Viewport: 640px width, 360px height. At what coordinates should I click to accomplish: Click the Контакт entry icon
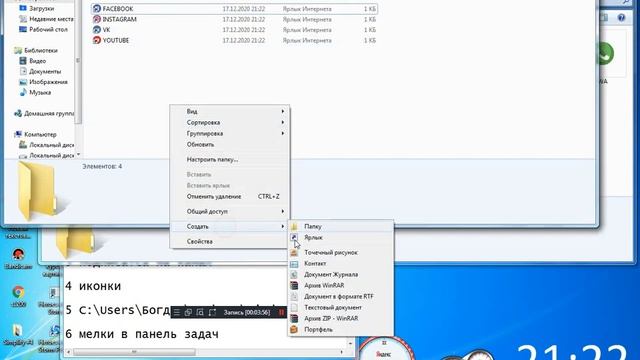[294, 264]
